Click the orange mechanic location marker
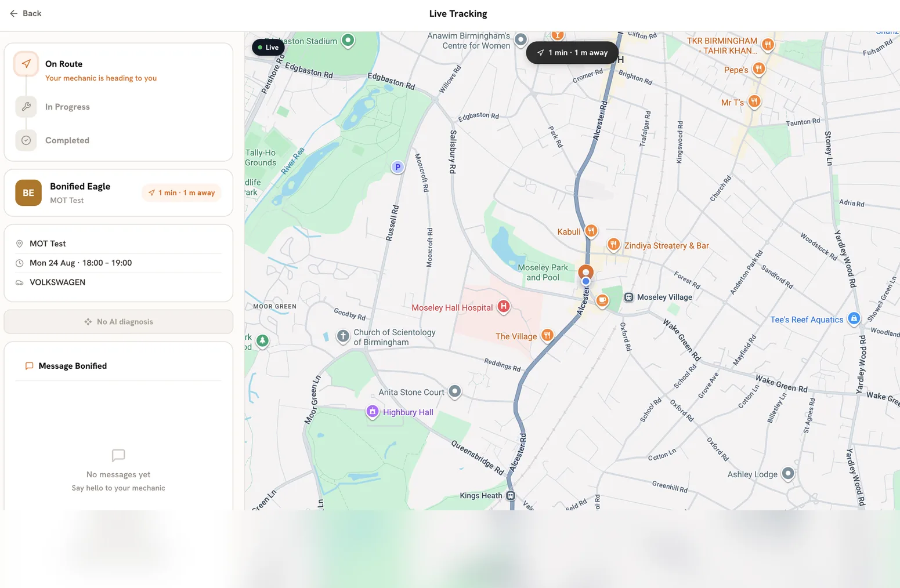Image resolution: width=900 pixels, height=588 pixels. (586, 271)
